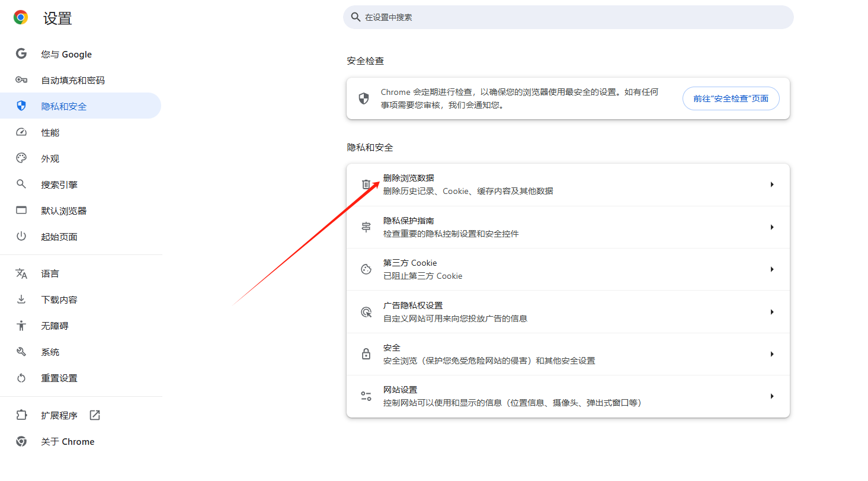Image resolution: width=868 pixels, height=481 pixels.
Task: Click the Chrome icon for 关于 Chrome
Action: pyautogui.click(x=21, y=441)
